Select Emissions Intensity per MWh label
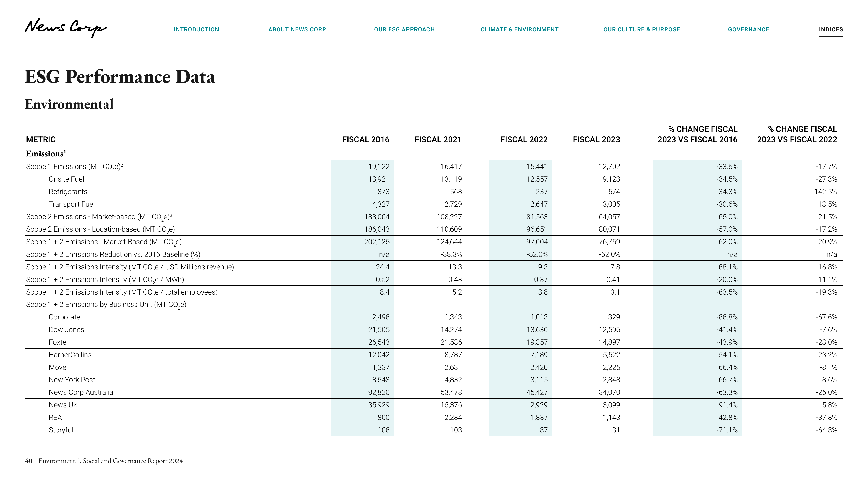Viewport: 868px width, 488px height. [x=105, y=280]
